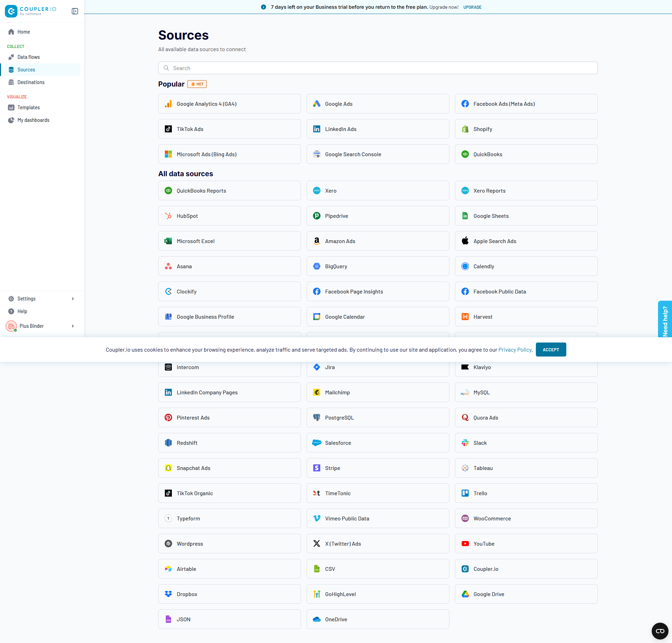
Task: Click the TikTok Ads icon
Action: (x=168, y=129)
